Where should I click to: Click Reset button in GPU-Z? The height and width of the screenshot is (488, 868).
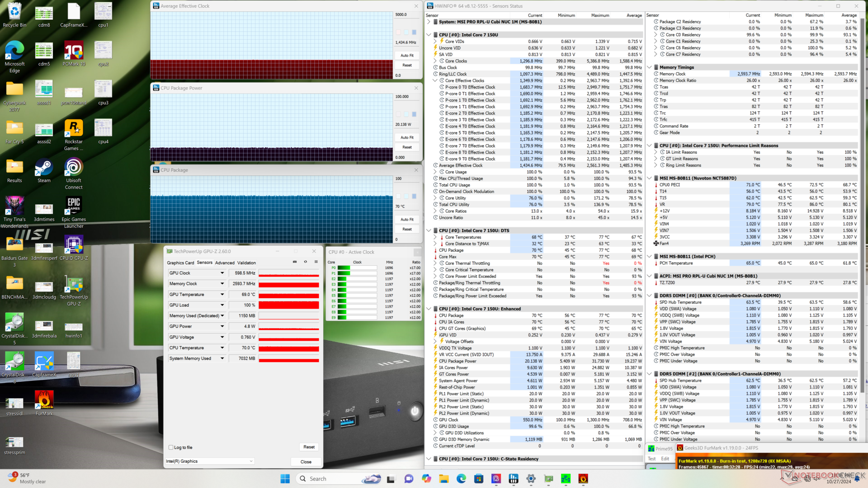coord(309,447)
